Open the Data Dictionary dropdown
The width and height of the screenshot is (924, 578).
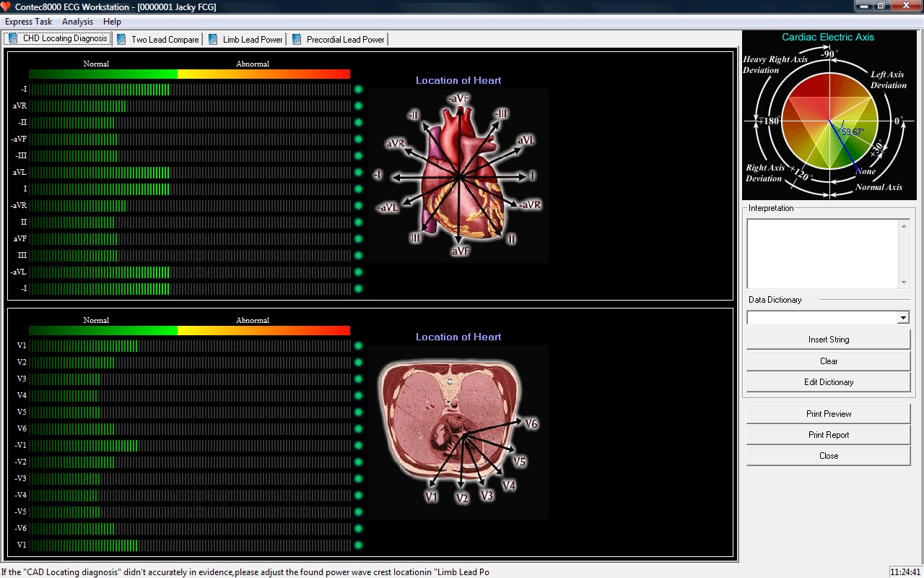[902, 318]
